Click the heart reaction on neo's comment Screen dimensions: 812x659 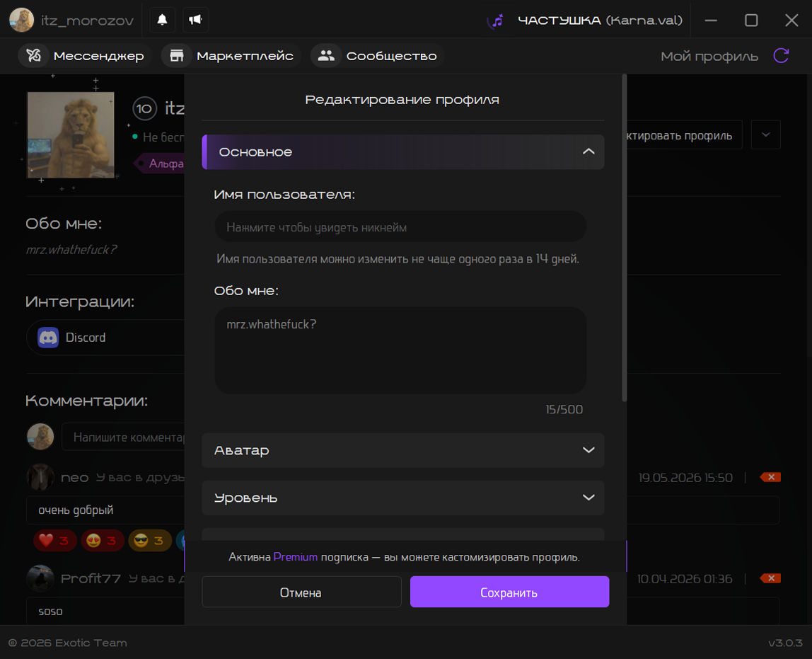click(55, 541)
